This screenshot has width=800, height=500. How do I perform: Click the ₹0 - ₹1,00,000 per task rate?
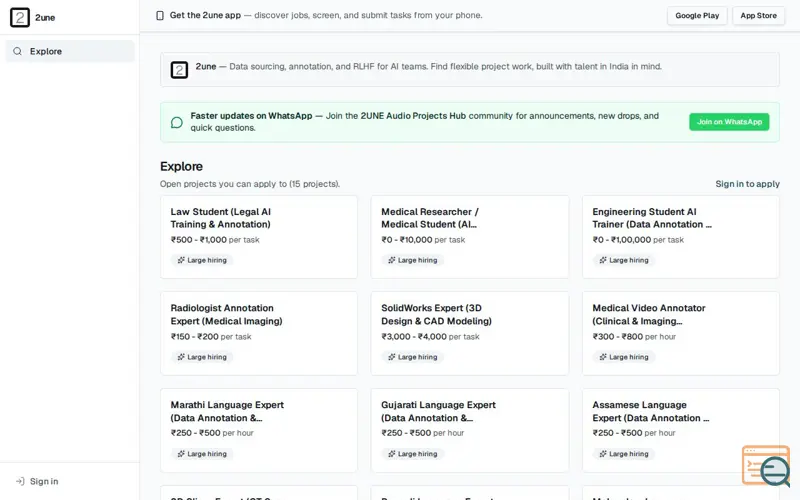638,240
